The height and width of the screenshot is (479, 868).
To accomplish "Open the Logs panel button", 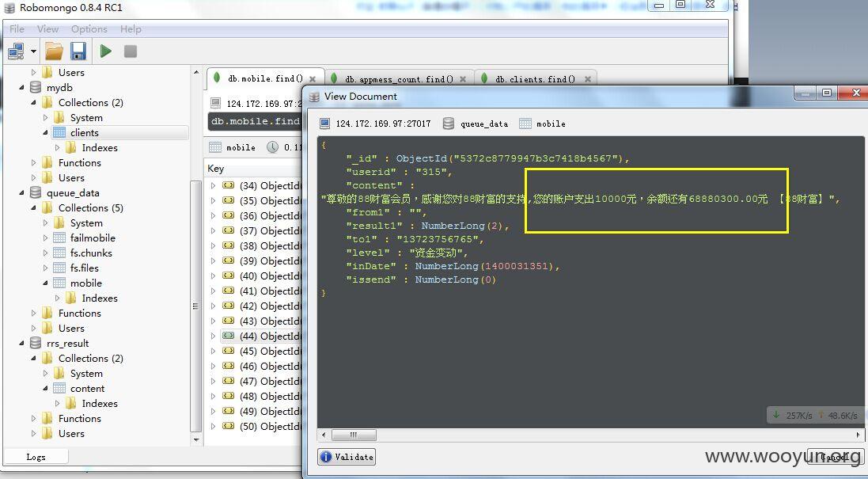I will (36, 457).
